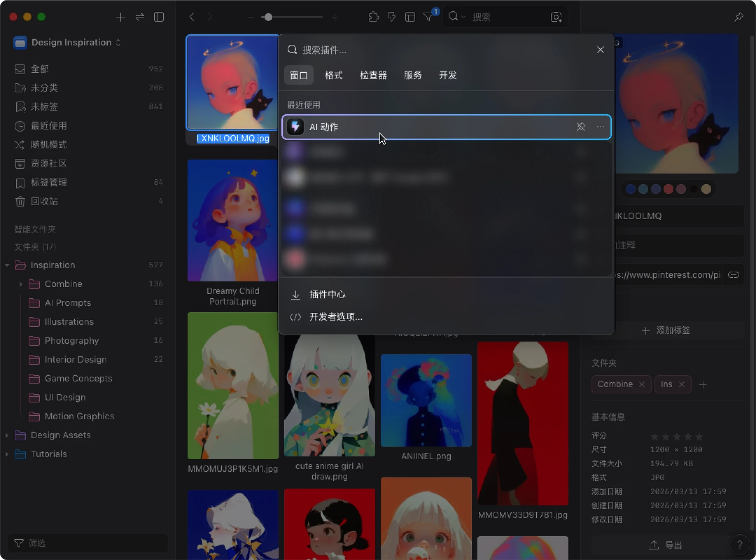Click the link icon beside Pinterest URL
This screenshot has width=756, height=560.
733,275
